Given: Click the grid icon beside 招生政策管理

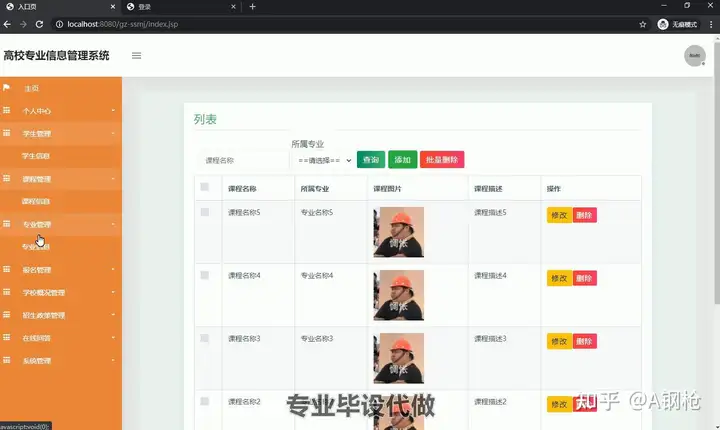Looking at the screenshot, I should pos(6,315).
